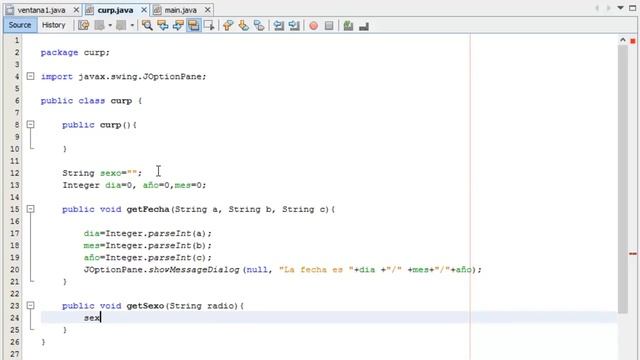Screen dimensions: 640x360
Task: Open the Back navigation dropdown arrow
Action: 110,26
